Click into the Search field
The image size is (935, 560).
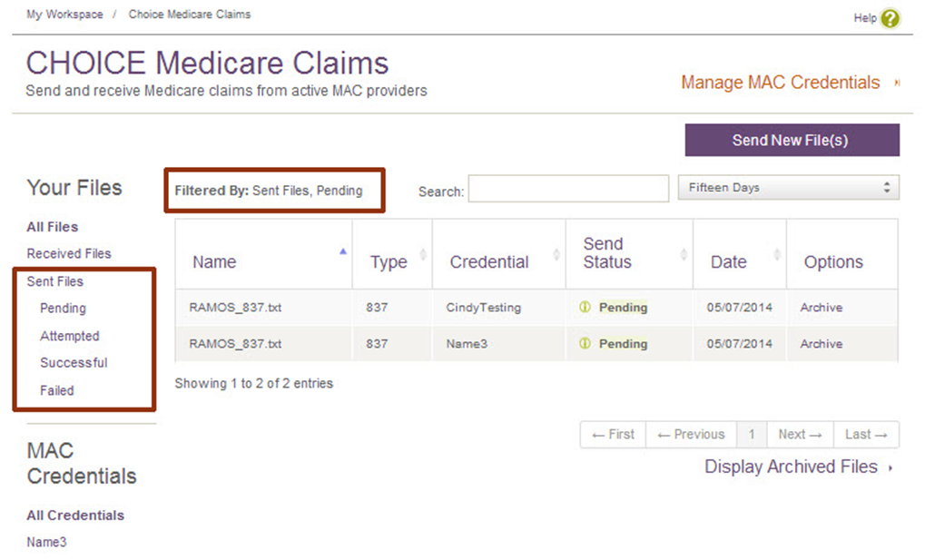(x=568, y=189)
